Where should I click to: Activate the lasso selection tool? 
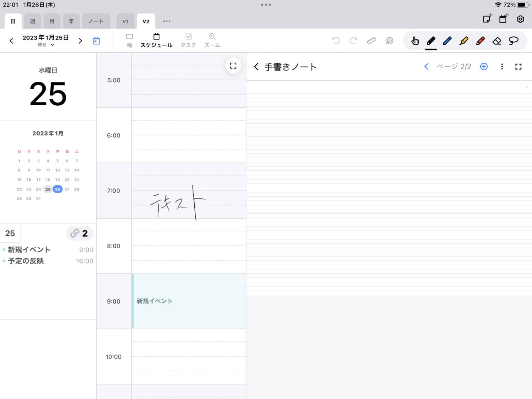(514, 41)
